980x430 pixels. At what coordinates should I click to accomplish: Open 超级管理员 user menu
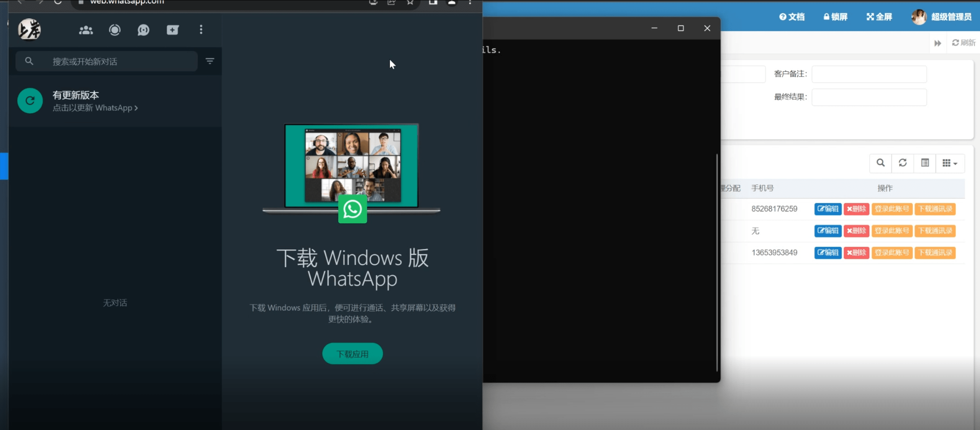[942, 17]
